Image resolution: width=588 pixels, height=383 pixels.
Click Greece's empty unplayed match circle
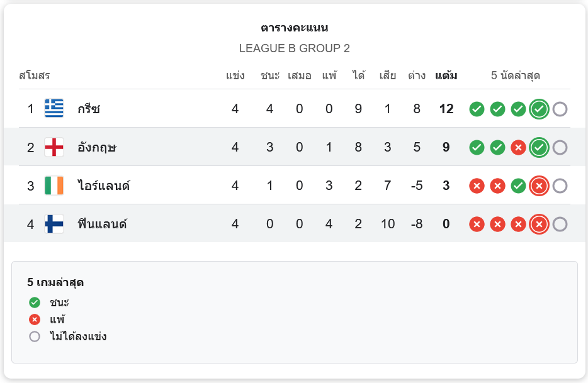560,109
